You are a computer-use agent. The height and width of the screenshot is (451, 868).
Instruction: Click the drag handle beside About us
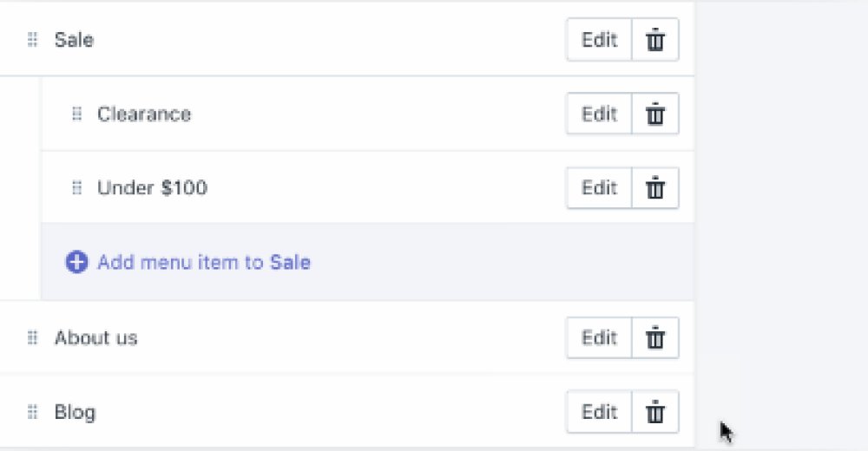point(32,337)
